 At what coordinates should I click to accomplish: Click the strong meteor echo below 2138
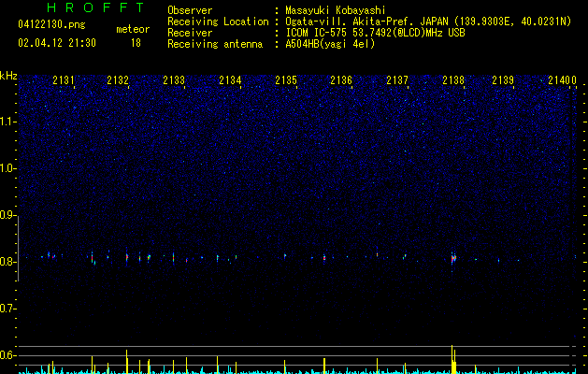point(453,258)
